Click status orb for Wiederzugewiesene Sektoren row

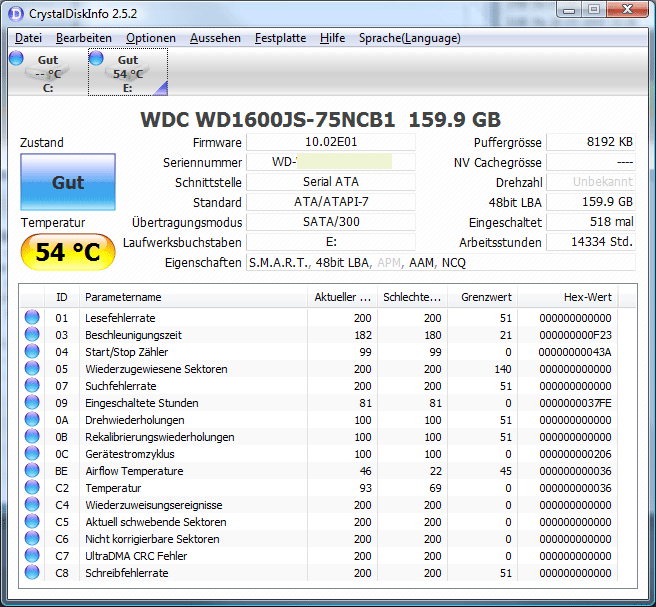(32, 369)
